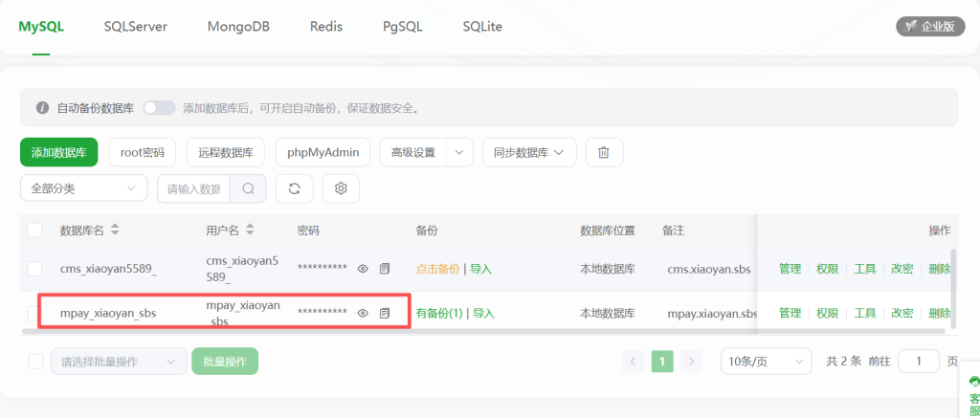Enable the 自动备份数据库 toggle switch

pos(159,108)
